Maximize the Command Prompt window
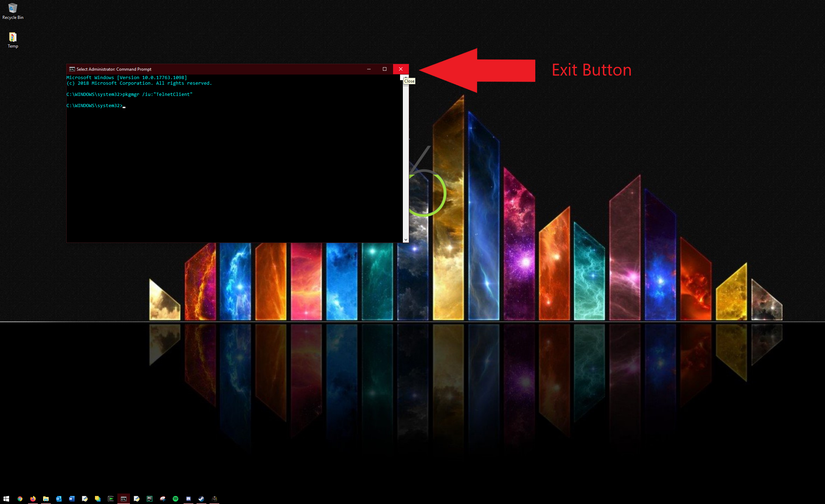This screenshot has height=504, width=825. tap(385, 69)
